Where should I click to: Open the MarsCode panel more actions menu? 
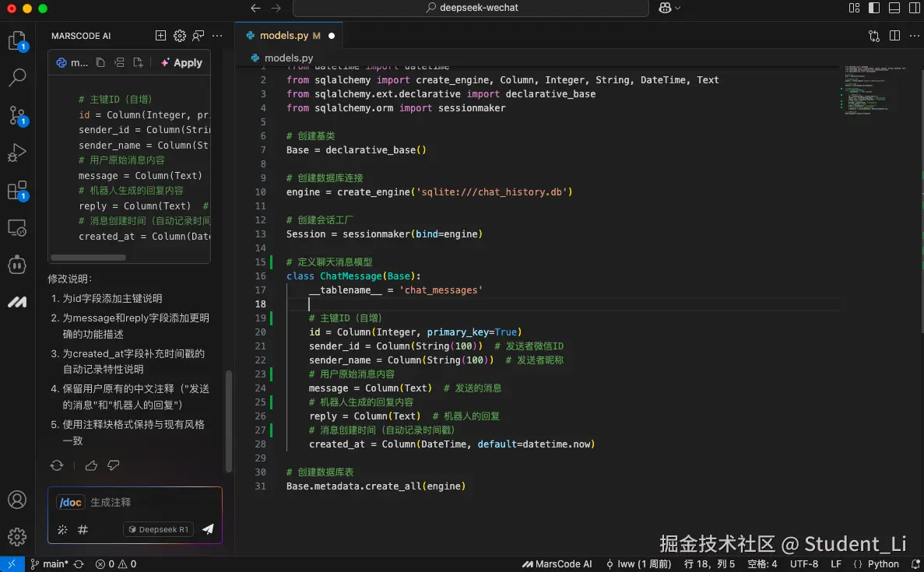(x=216, y=35)
